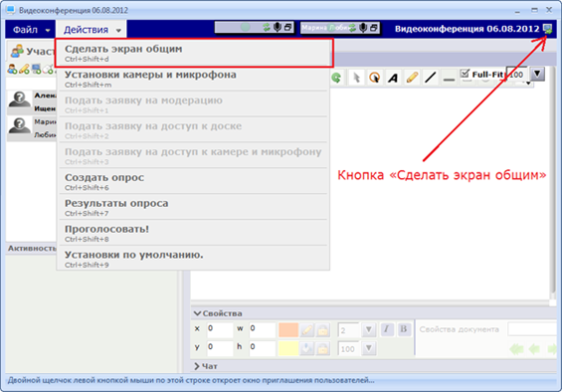Click the Марина participant avatar
The height and width of the screenshot is (392, 562).
pos(19,127)
